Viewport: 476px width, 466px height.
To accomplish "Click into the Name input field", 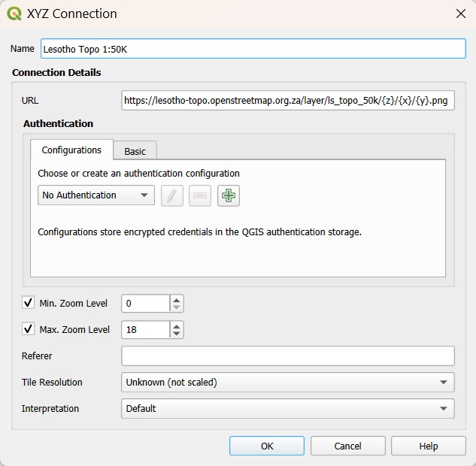I will click(x=253, y=49).
